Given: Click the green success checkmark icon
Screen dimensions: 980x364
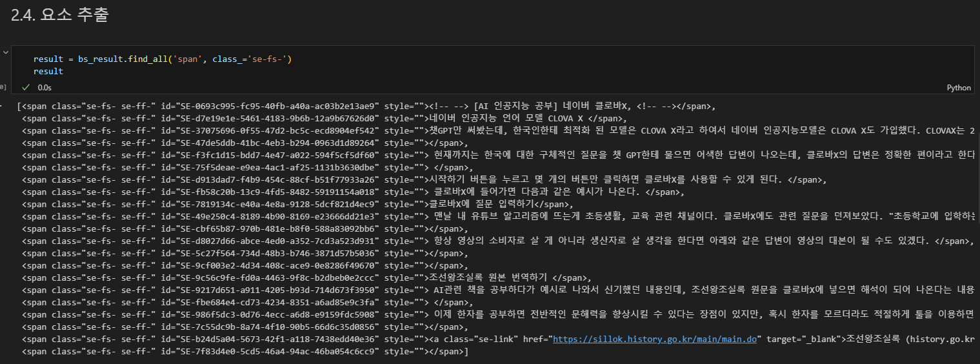Looking at the screenshot, I should coord(26,87).
